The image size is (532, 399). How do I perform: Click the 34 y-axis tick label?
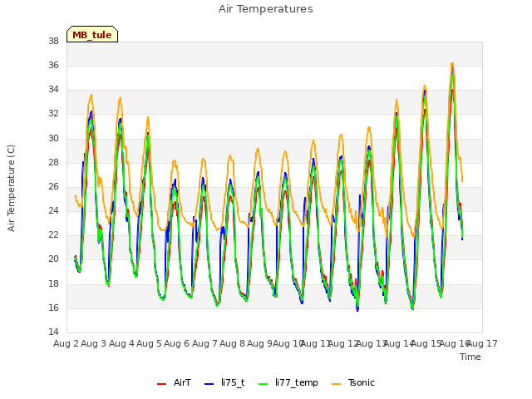click(x=53, y=90)
